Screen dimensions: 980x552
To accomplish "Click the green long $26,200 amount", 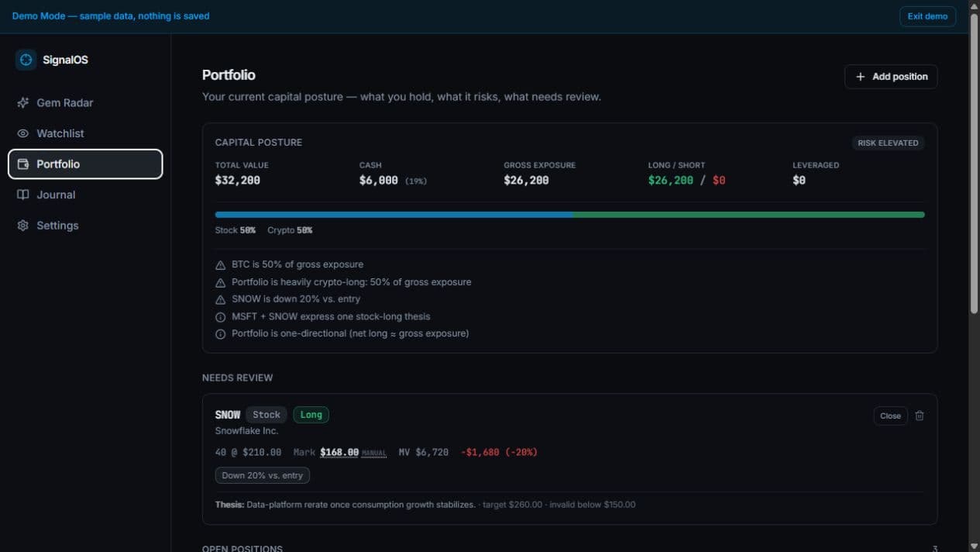I will [x=671, y=180].
